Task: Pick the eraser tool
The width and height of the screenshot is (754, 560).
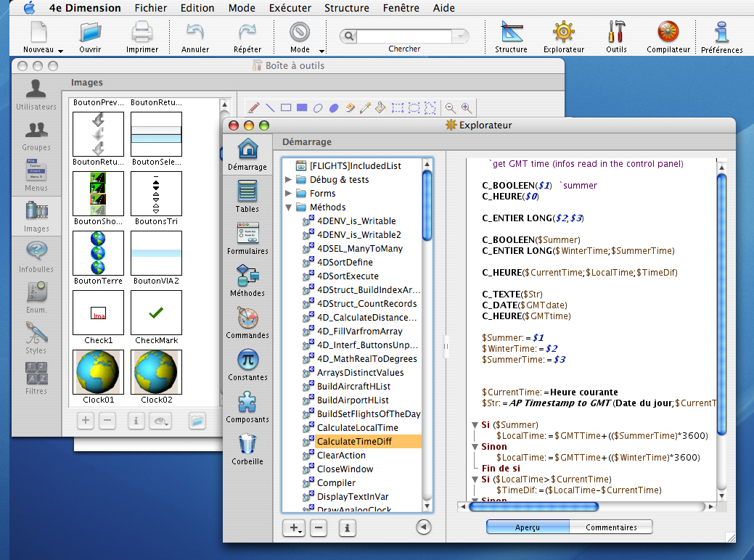Action: 350,107
